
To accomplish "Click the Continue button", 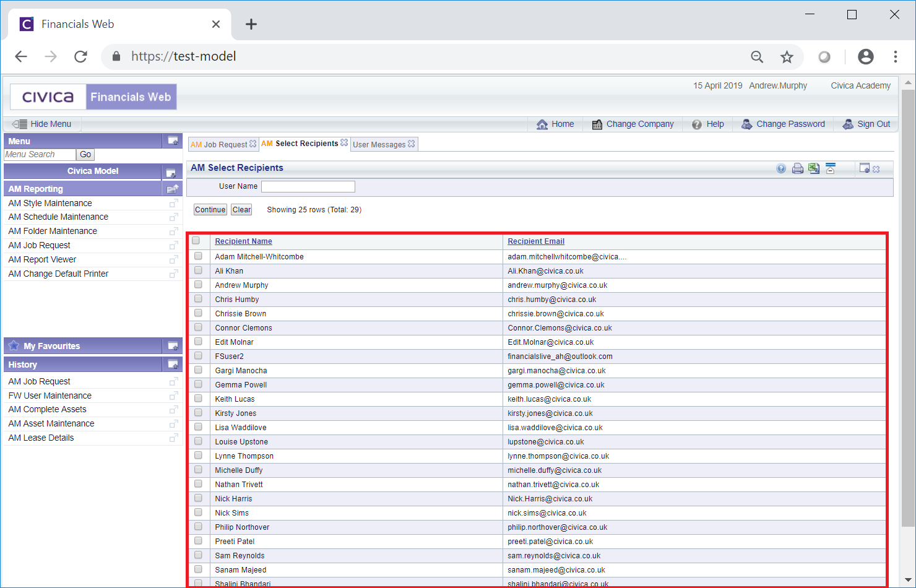I will (210, 210).
